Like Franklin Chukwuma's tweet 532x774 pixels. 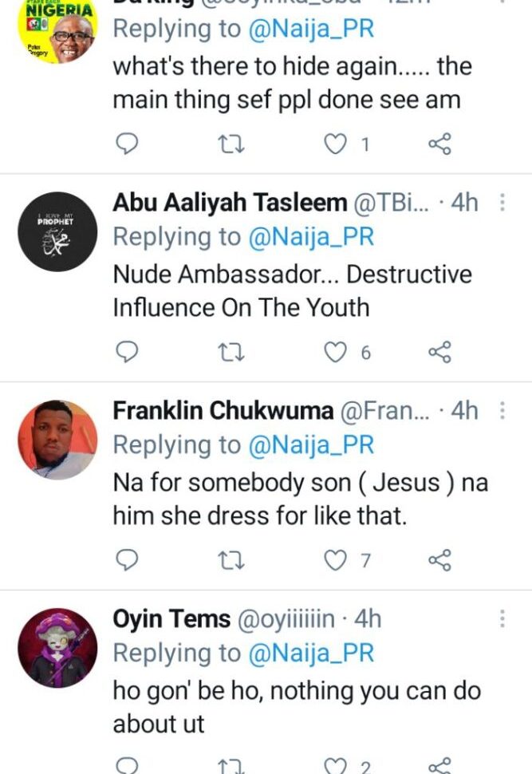point(337,560)
